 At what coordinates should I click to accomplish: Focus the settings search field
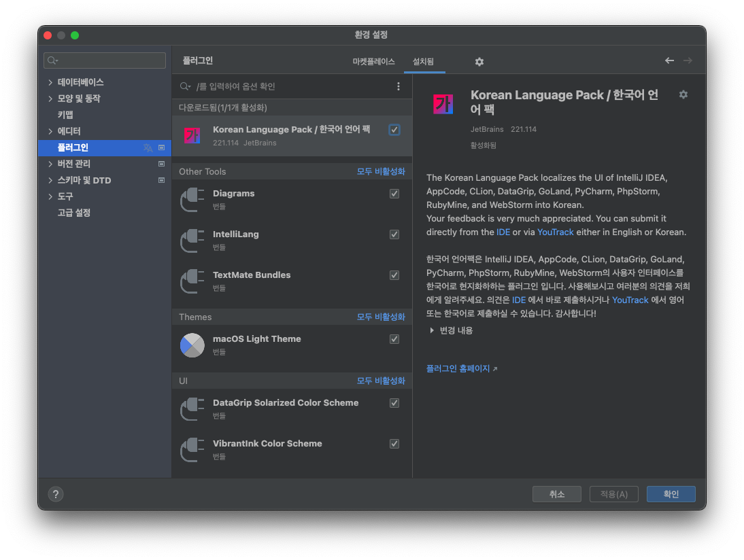coord(105,60)
